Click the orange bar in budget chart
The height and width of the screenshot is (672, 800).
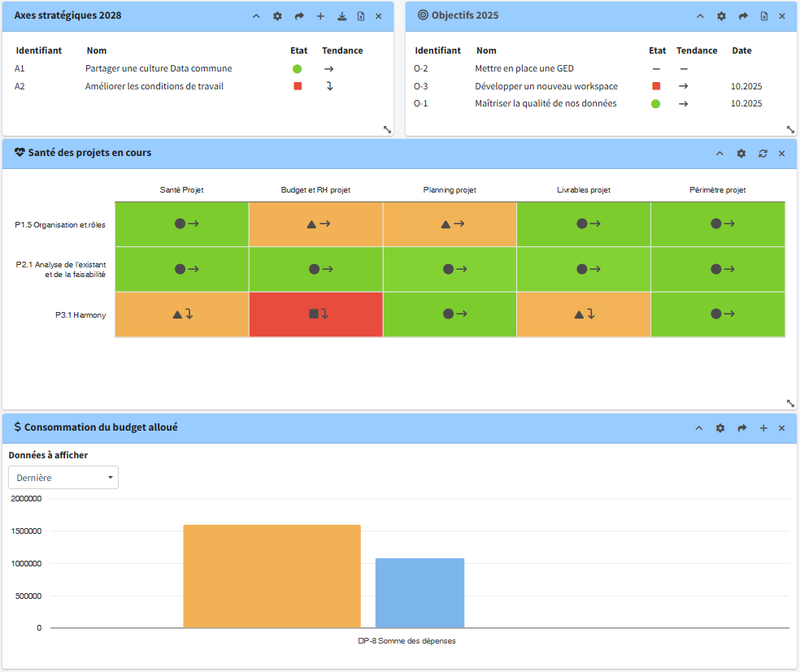[272, 576]
